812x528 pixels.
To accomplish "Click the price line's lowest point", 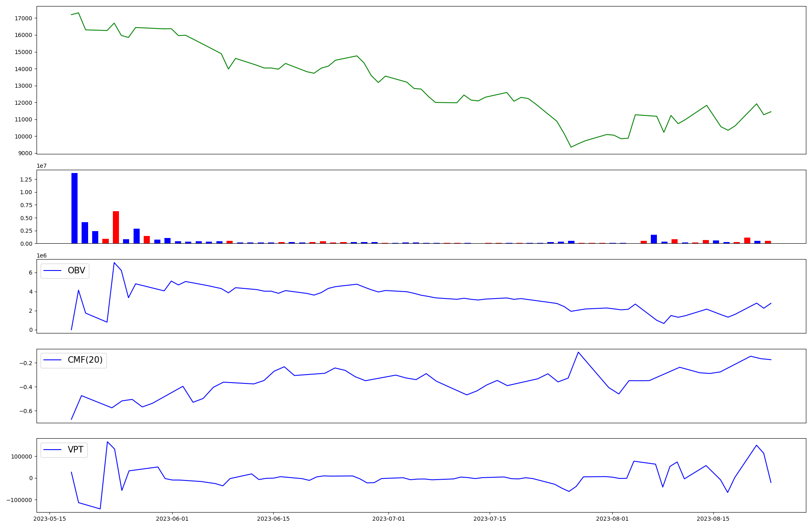I will 571,147.
